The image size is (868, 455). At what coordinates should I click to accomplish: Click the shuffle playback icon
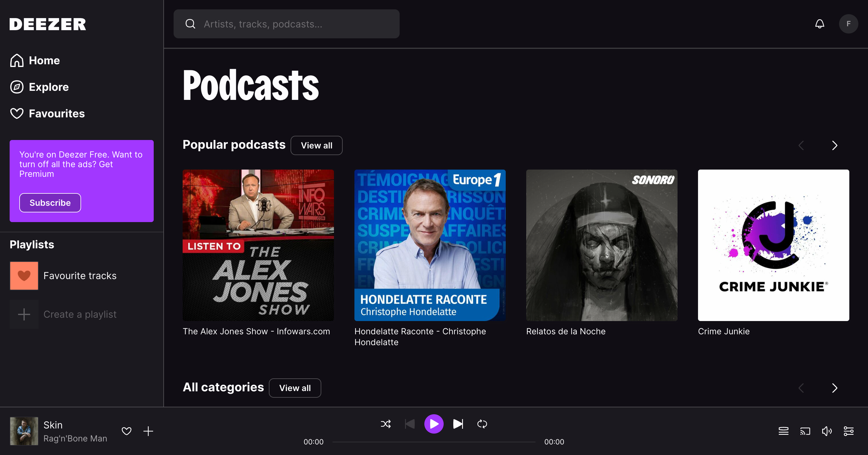(386, 424)
